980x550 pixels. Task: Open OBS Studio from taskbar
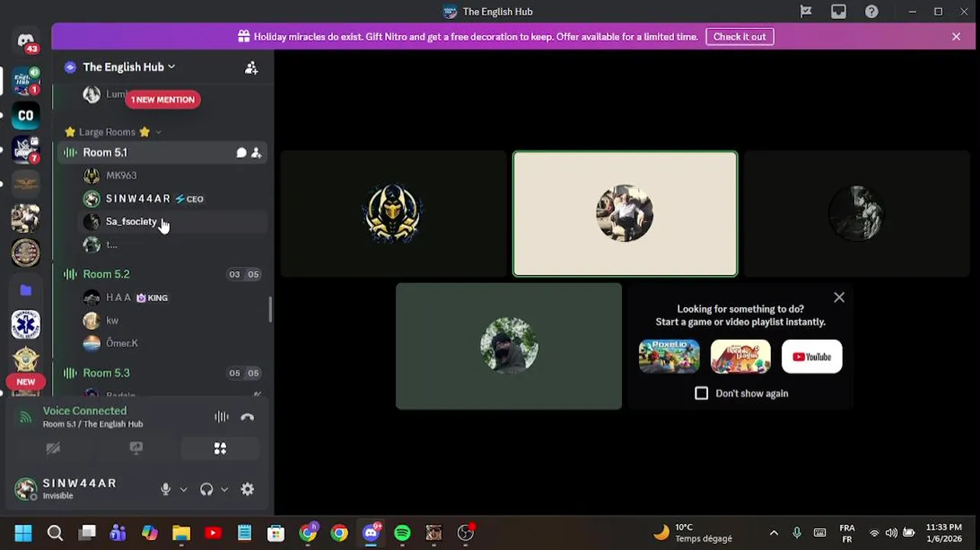point(466,533)
